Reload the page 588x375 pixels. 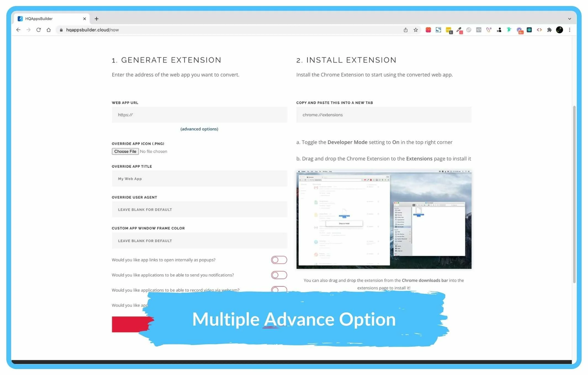point(39,30)
